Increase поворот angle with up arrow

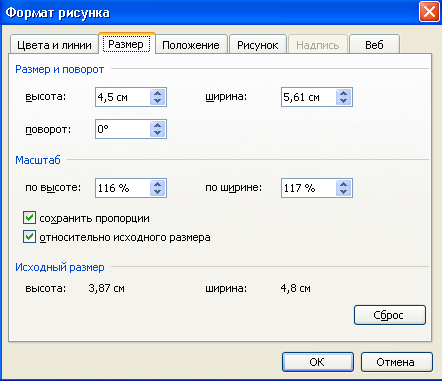click(158, 125)
